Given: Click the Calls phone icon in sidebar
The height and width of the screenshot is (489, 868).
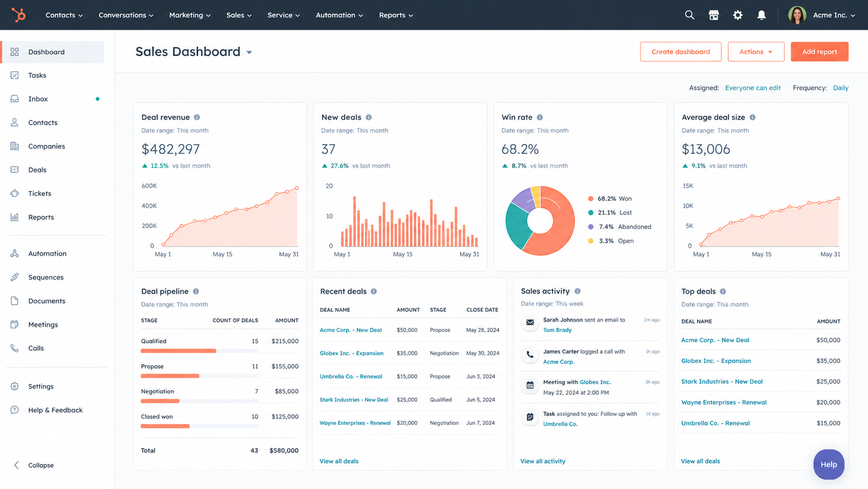Looking at the screenshot, I should click(x=15, y=348).
